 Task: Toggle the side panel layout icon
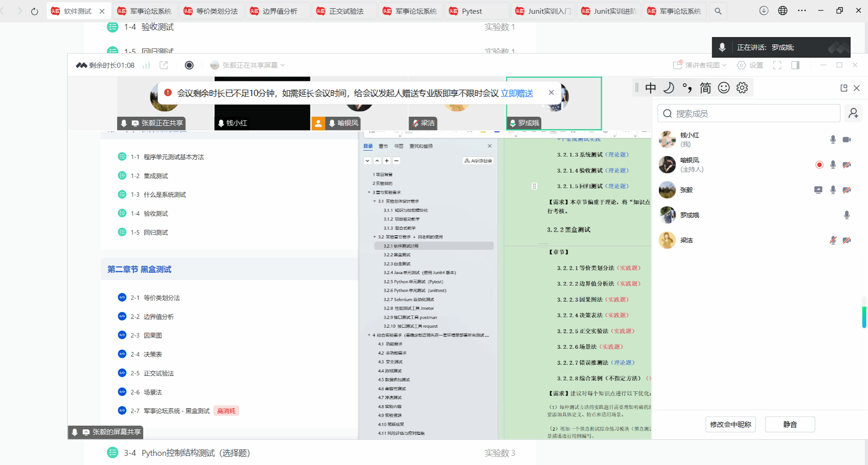[x=795, y=65]
